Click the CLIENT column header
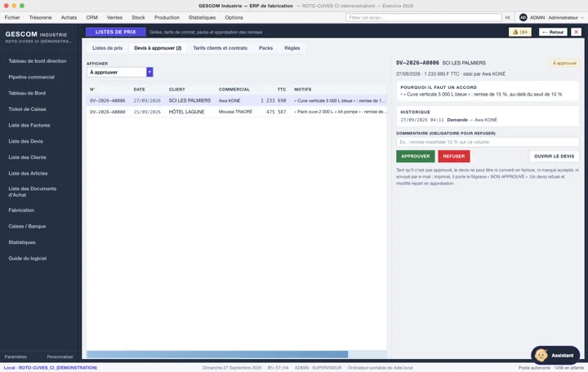 tap(176, 90)
